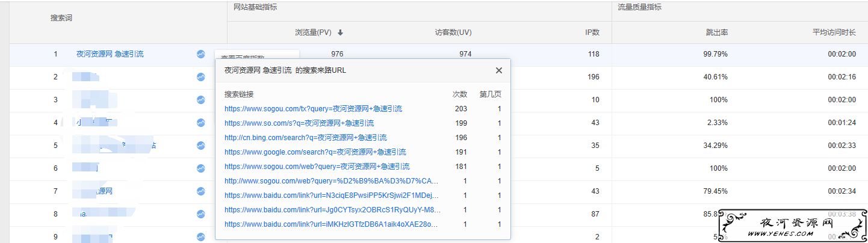Click UV value 974 in row 1
The image size is (868, 243).
point(465,54)
